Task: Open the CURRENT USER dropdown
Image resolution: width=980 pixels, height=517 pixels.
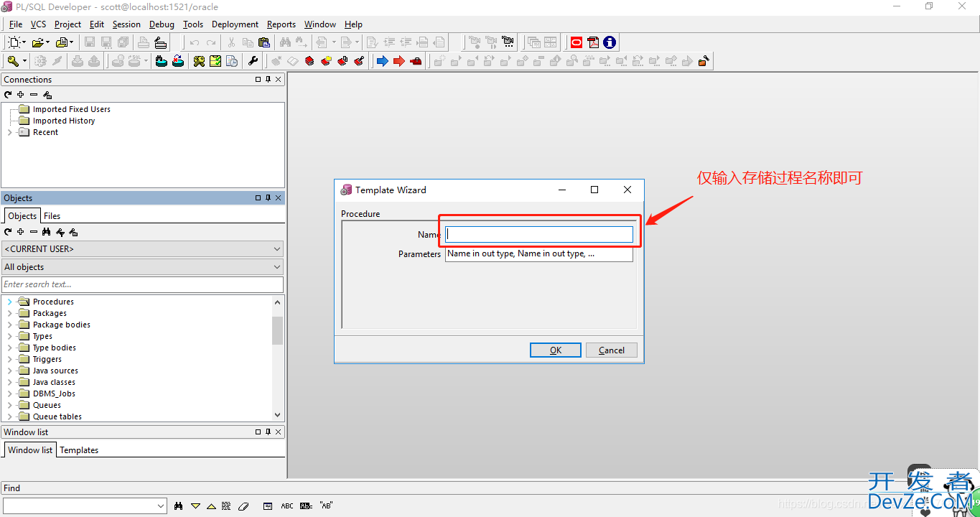Action: [277, 248]
